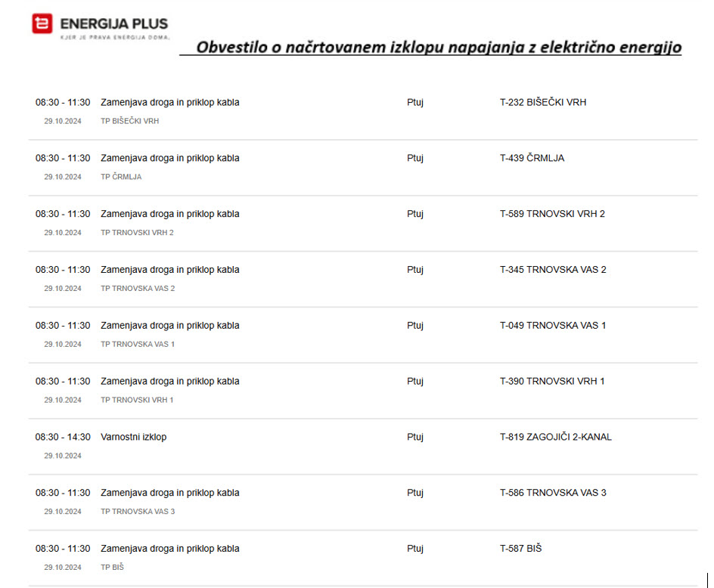Click the date 29.10.2024 in the T-587 row
The image size is (714, 588).
pos(63,568)
